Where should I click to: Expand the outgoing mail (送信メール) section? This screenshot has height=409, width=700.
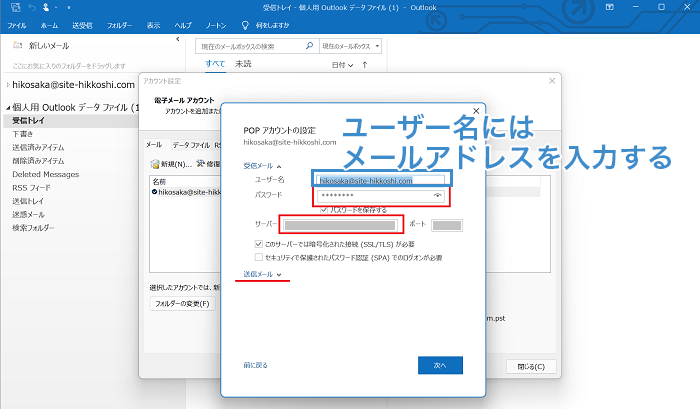pyautogui.click(x=262, y=274)
